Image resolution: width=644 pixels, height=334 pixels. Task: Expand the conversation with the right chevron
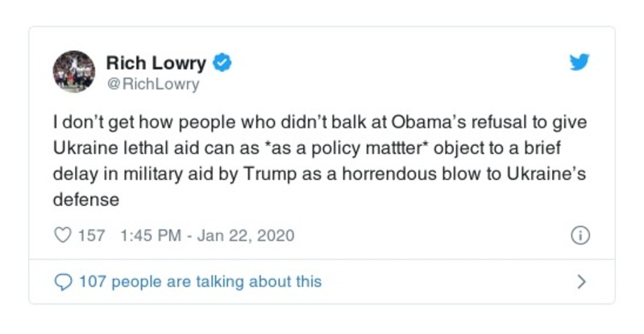pos(581,282)
